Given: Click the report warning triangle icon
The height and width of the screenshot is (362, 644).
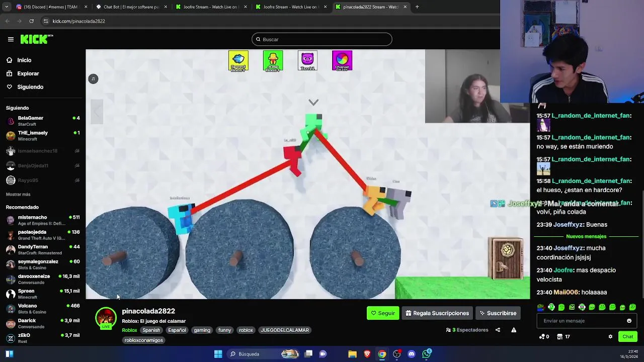Looking at the screenshot, I should (x=514, y=330).
